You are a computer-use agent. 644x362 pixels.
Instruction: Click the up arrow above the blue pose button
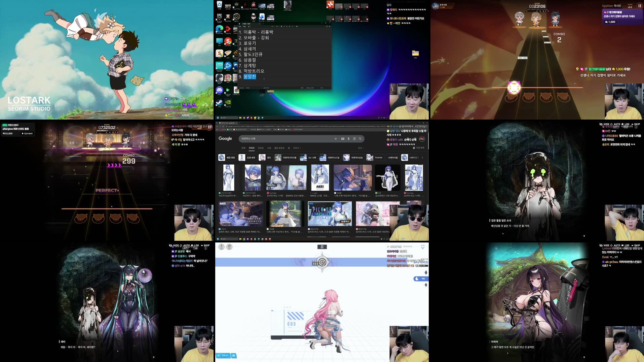(426, 272)
